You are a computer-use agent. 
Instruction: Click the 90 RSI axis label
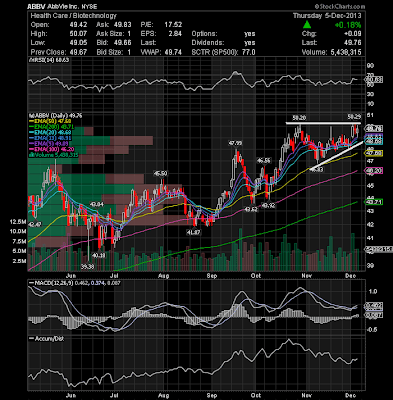click(371, 66)
